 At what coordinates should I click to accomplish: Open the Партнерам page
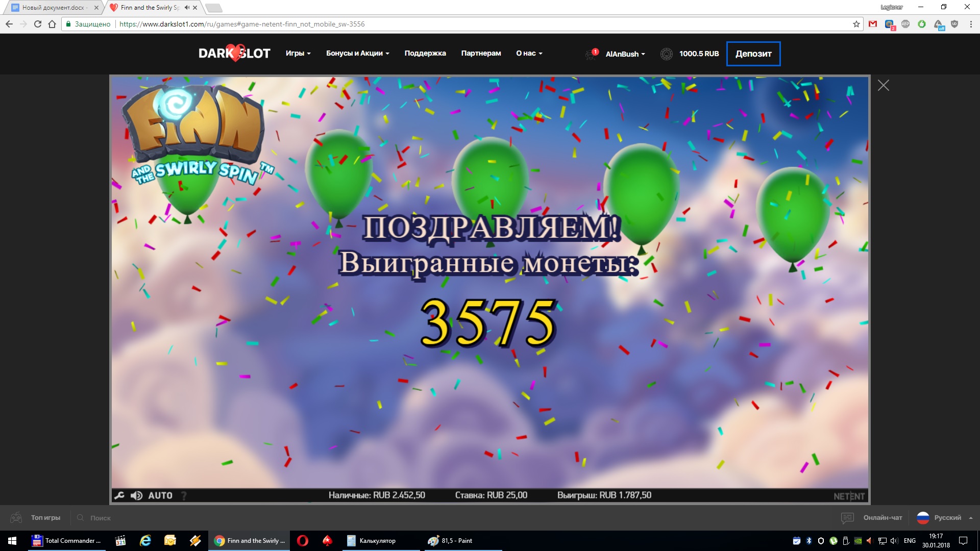[x=481, y=53]
